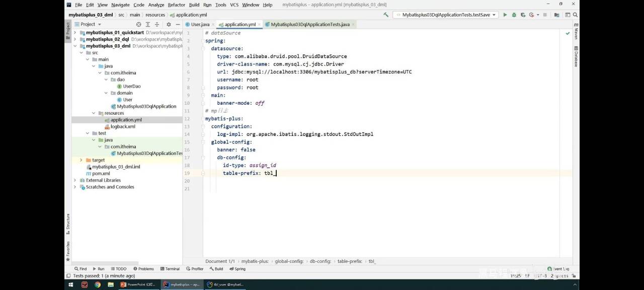The width and height of the screenshot is (644, 290).
Task: Open Project panel settings gear
Action: [169, 24]
